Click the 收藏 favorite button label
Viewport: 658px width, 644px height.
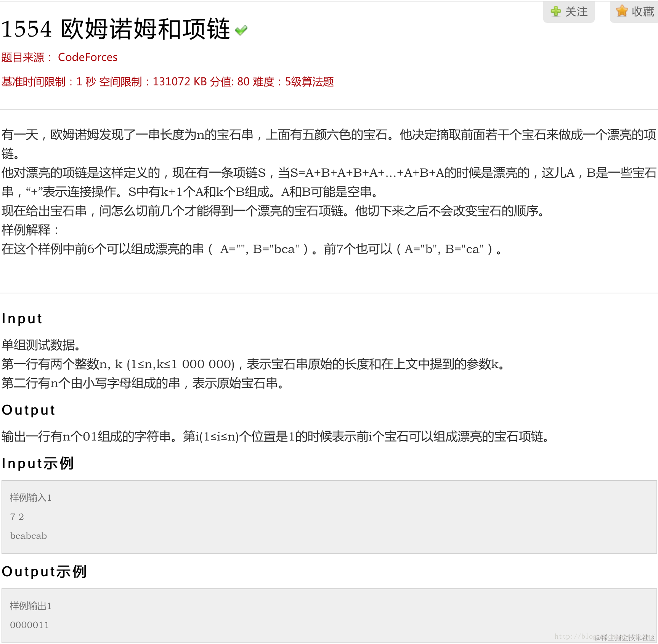coord(643,12)
